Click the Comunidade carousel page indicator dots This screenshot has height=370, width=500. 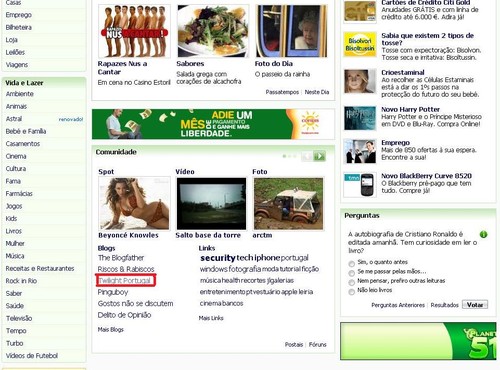[289, 156]
